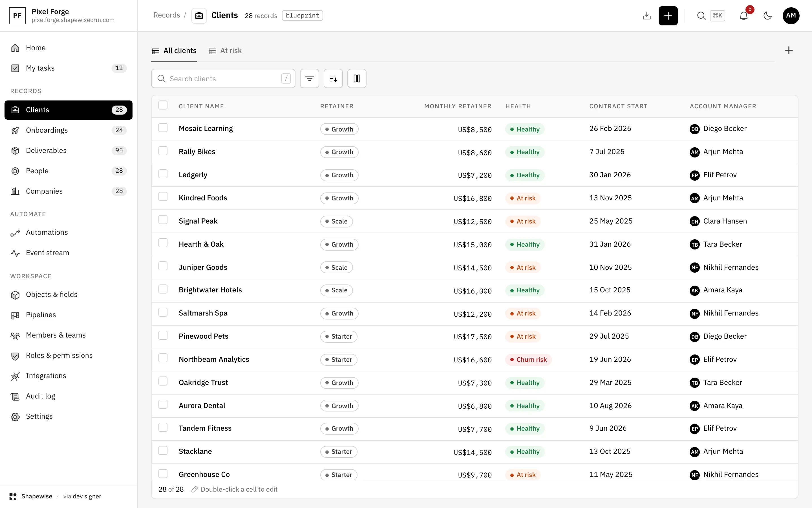Click the black plus button to add a record
The width and height of the screenshot is (812, 508).
click(668, 16)
